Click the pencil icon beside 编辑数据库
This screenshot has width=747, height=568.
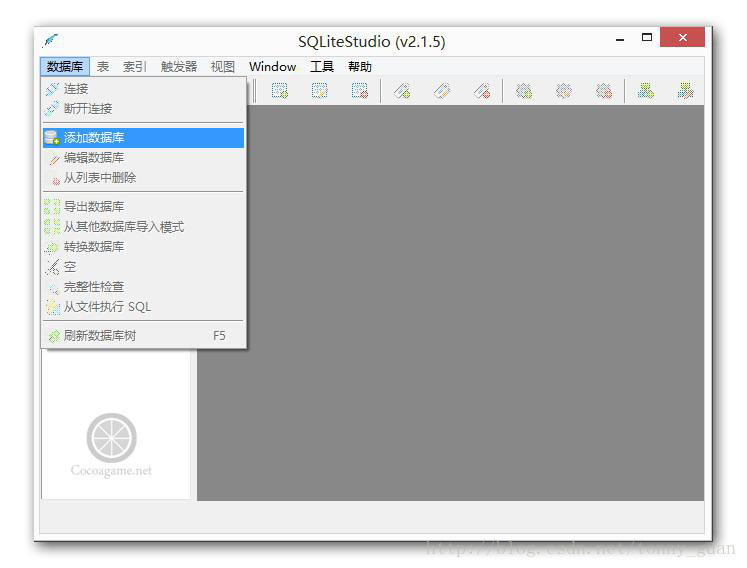click(x=53, y=158)
